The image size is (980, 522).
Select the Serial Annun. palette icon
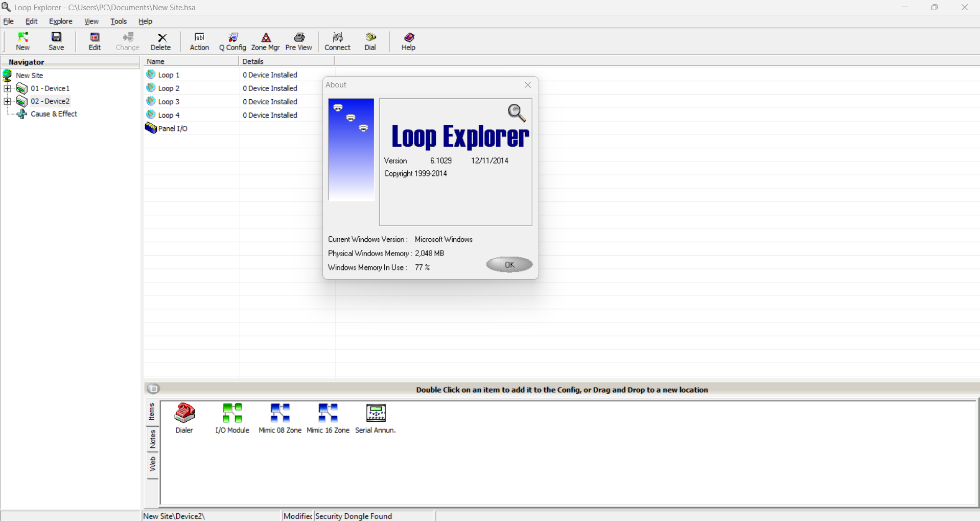pos(376,417)
